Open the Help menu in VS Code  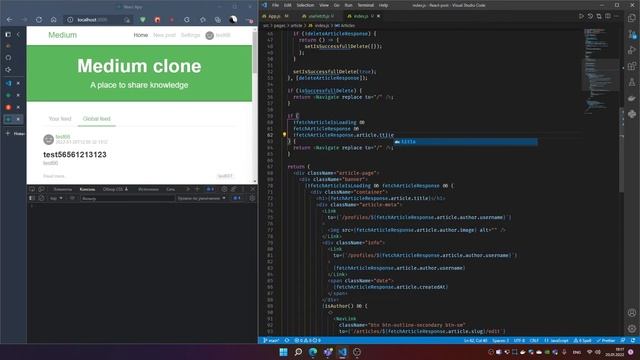[383, 5]
